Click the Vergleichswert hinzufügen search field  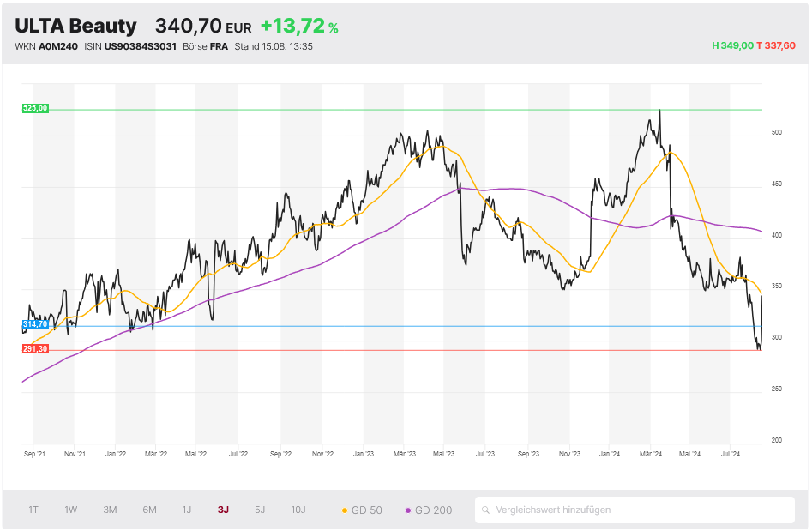pos(635,510)
